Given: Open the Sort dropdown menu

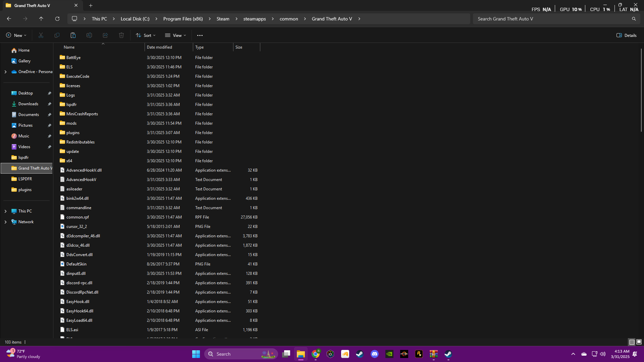Looking at the screenshot, I should pyautogui.click(x=146, y=35).
